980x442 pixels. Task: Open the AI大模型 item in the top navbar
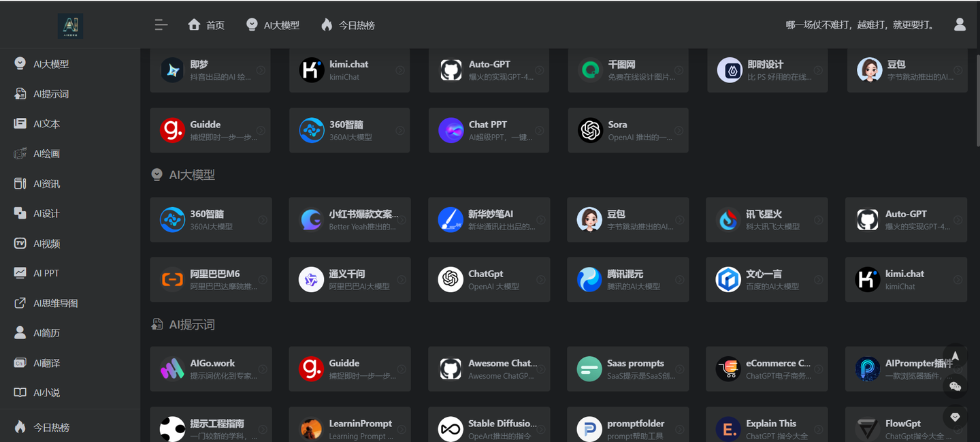click(x=272, y=25)
